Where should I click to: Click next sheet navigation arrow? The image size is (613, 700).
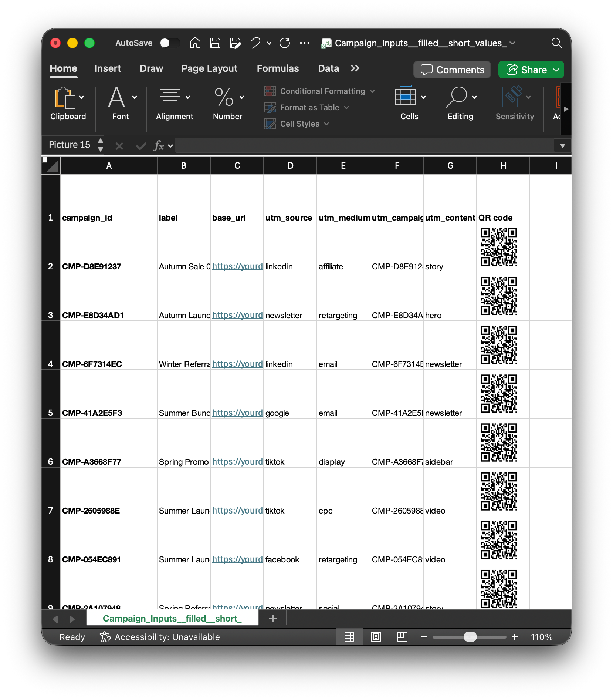coord(72,619)
